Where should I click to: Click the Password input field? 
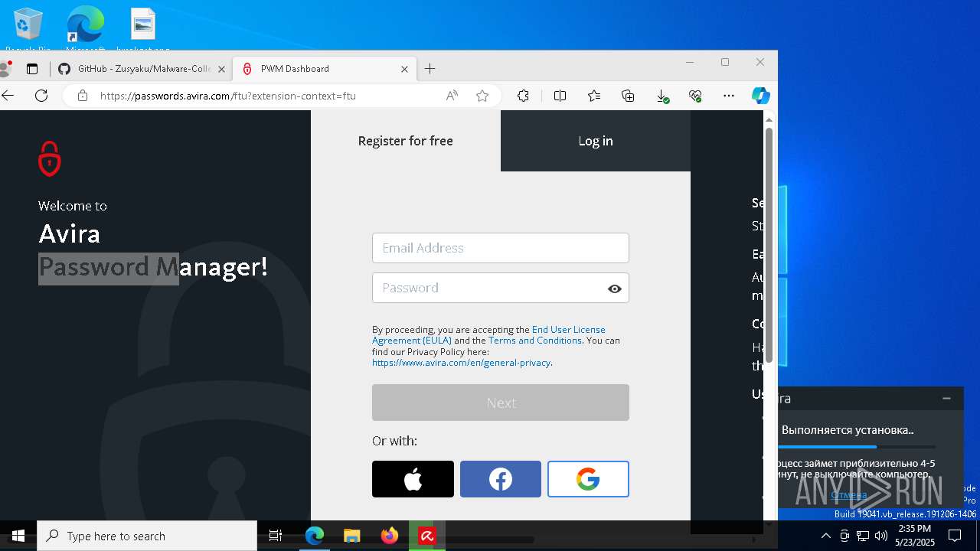501,288
